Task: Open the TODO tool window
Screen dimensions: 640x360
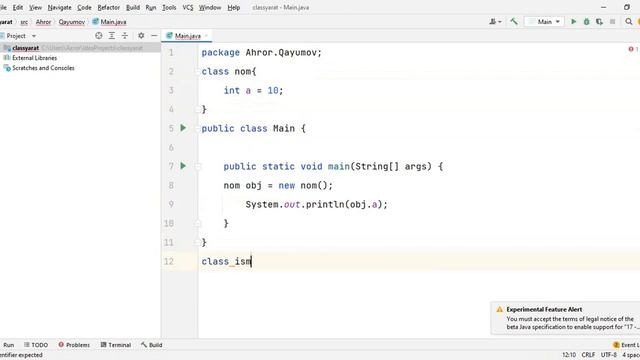Action: click(36, 345)
